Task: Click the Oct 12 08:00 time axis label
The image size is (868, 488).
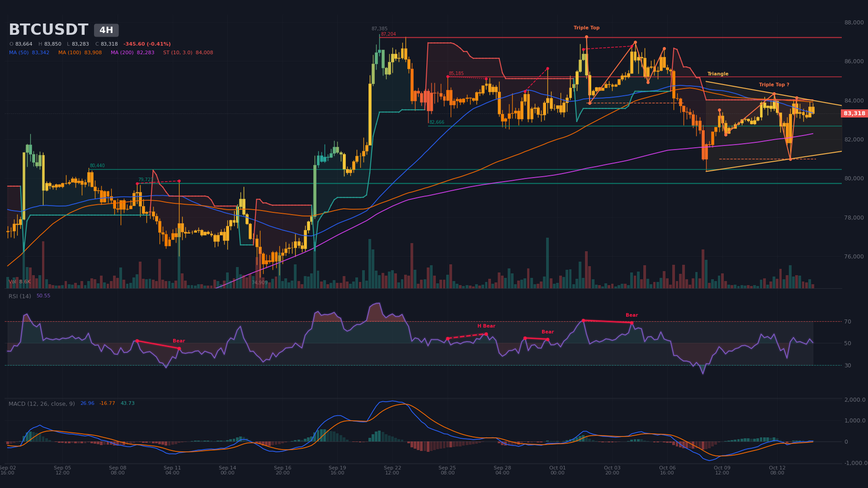Action: [777, 470]
